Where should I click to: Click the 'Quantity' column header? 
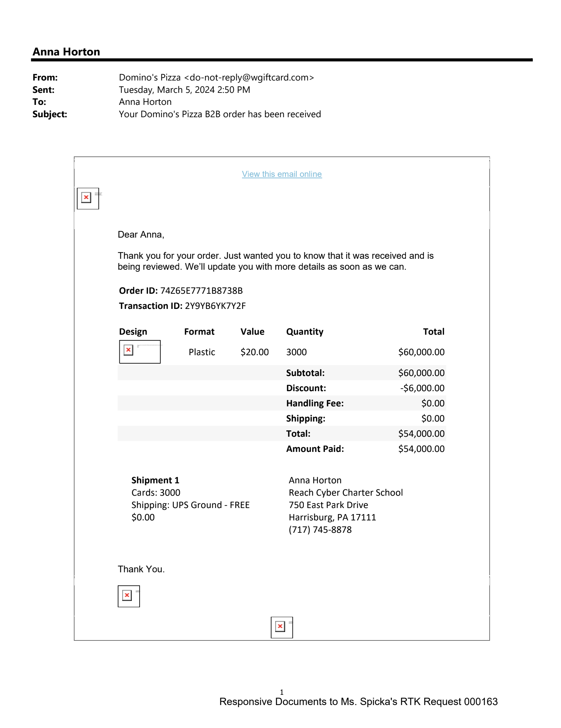305,332
